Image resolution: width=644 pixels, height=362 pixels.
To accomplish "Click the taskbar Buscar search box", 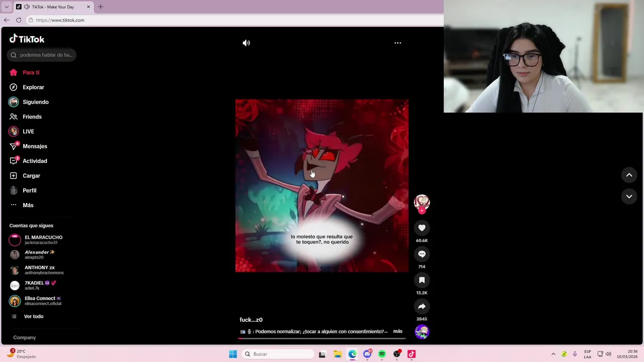I will [278, 354].
